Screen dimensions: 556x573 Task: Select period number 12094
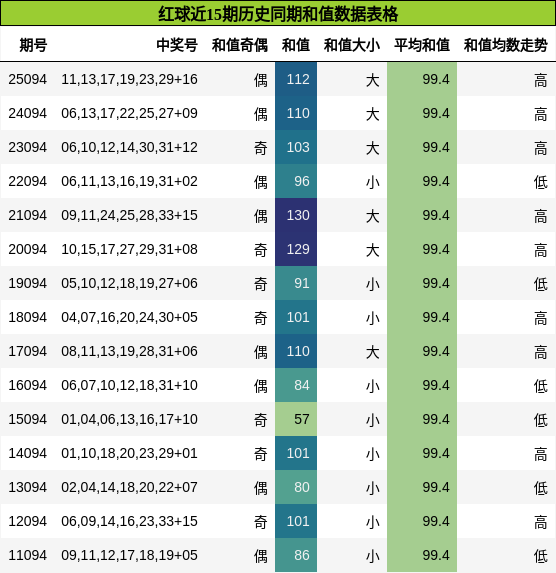(28, 521)
